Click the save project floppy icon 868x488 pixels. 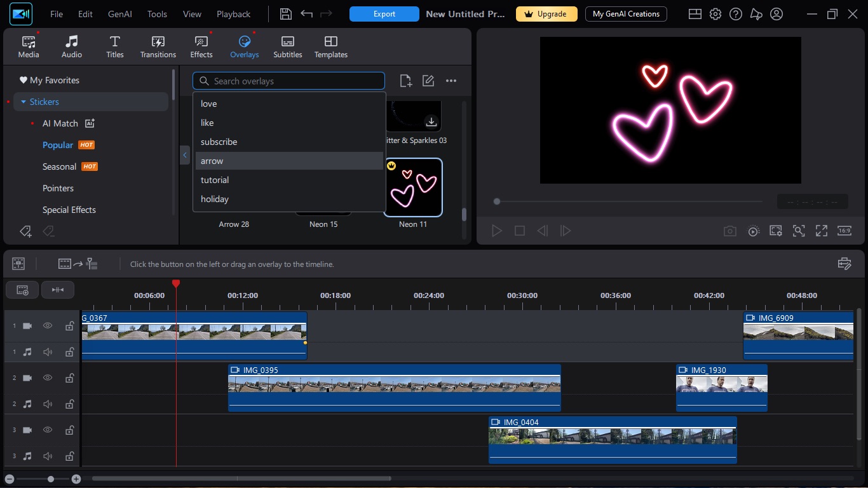[286, 14]
